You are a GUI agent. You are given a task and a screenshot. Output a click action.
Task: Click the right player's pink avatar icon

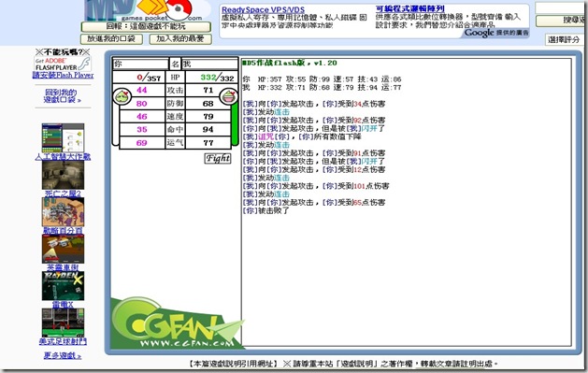228,96
